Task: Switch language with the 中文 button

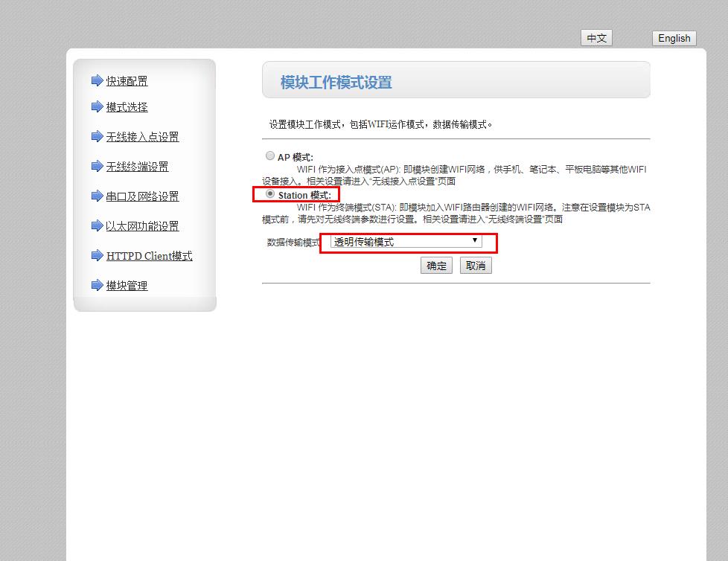Action: pyautogui.click(x=596, y=39)
